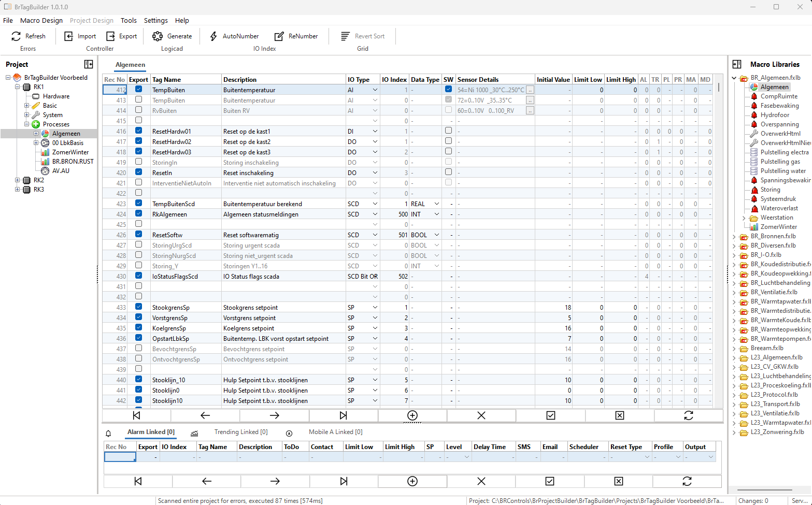This screenshot has height=505, width=812.
Task: Jump to last record in main grid
Action: (x=343, y=415)
